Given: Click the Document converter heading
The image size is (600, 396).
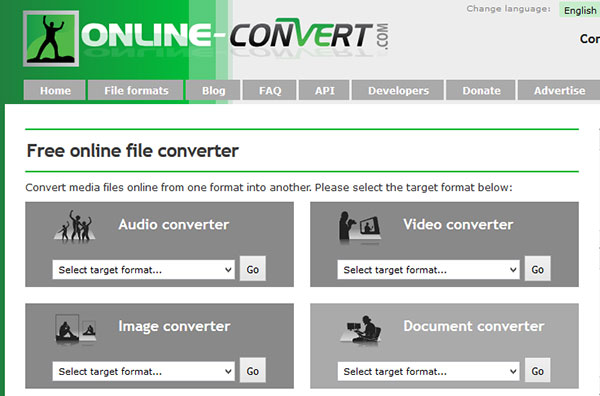Looking at the screenshot, I should [x=474, y=326].
